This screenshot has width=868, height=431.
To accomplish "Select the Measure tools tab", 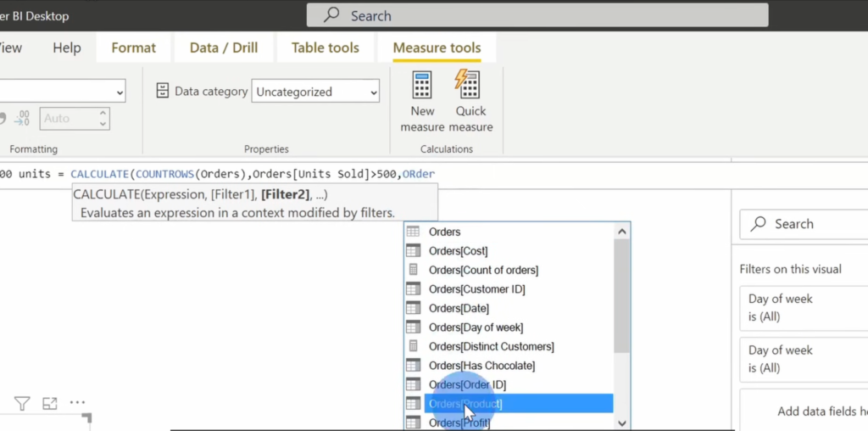I will point(437,48).
